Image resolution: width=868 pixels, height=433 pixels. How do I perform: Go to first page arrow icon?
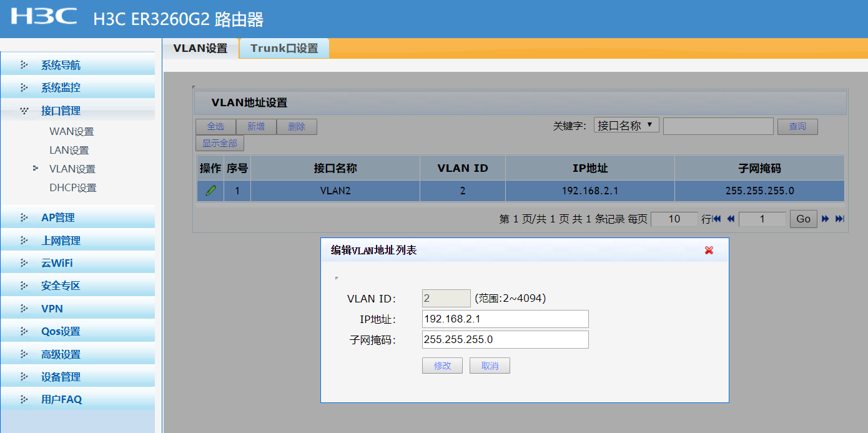pyautogui.click(x=717, y=219)
